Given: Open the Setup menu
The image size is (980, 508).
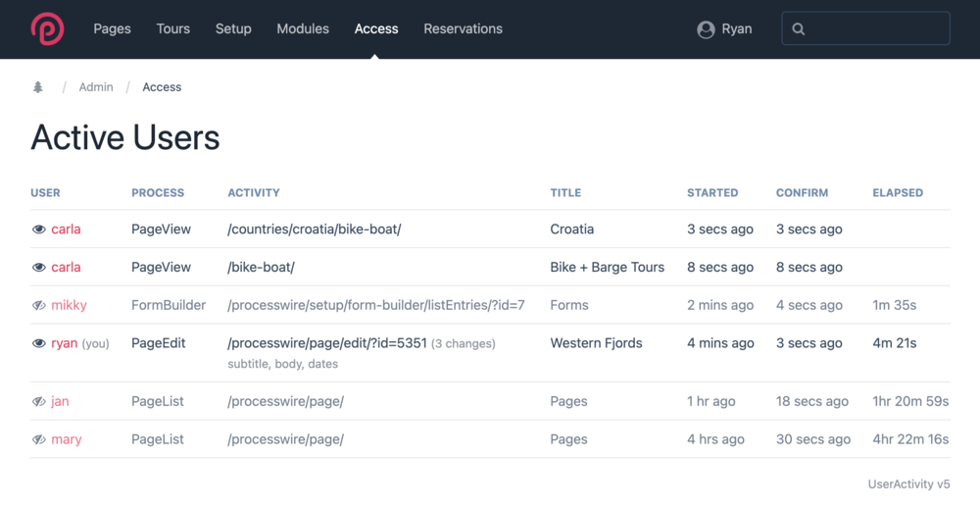Looking at the screenshot, I should (x=233, y=28).
